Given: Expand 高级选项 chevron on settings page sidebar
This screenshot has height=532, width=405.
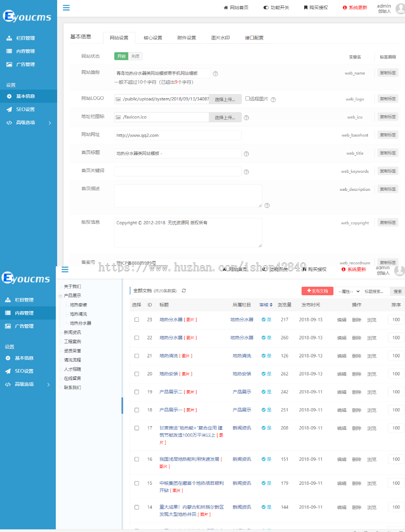Looking at the screenshot, I should [x=50, y=123].
